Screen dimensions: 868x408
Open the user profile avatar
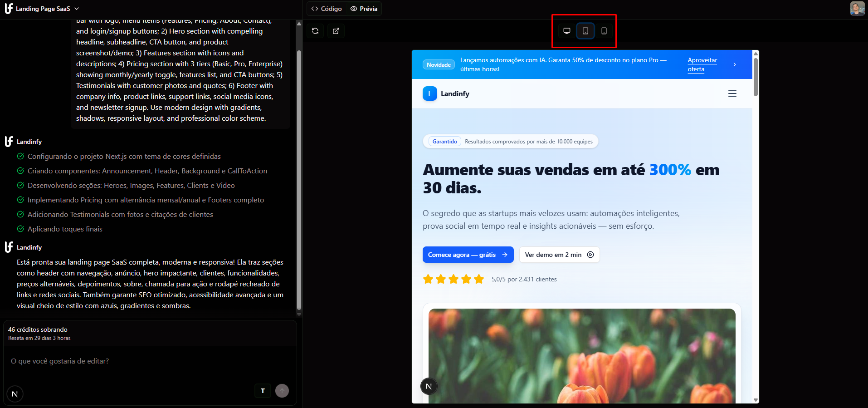[x=857, y=9]
